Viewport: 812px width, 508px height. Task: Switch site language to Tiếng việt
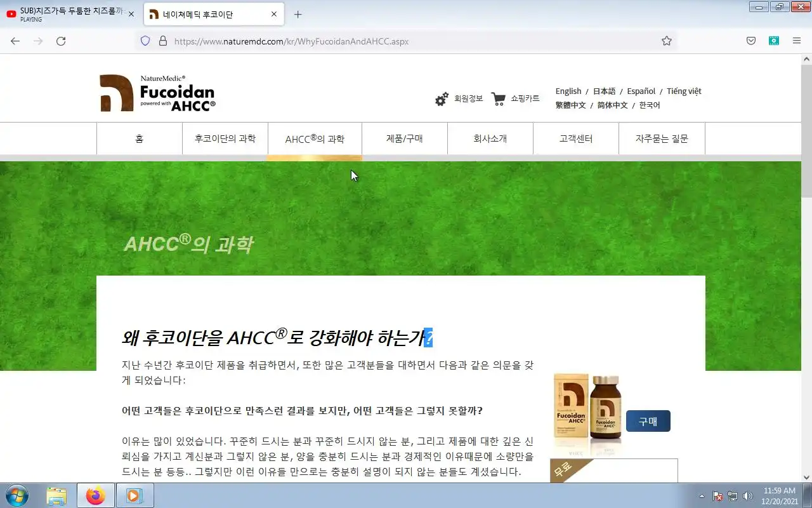684,91
